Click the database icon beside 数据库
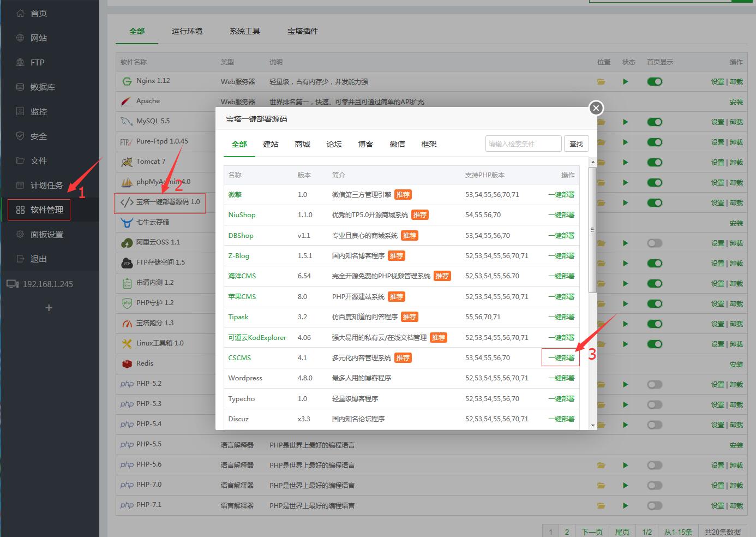 click(x=20, y=87)
